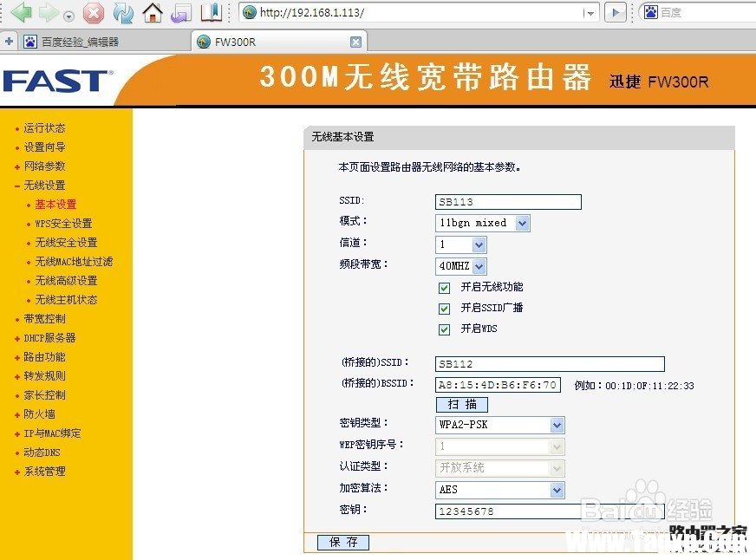Open the bookmarks book icon
The width and height of the screenshot is (756, 560).
click(212, 12)
